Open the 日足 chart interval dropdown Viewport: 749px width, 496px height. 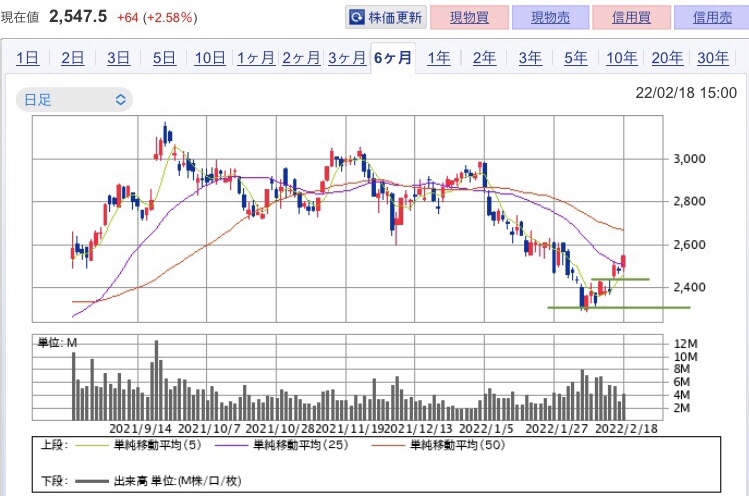[75, 99]
